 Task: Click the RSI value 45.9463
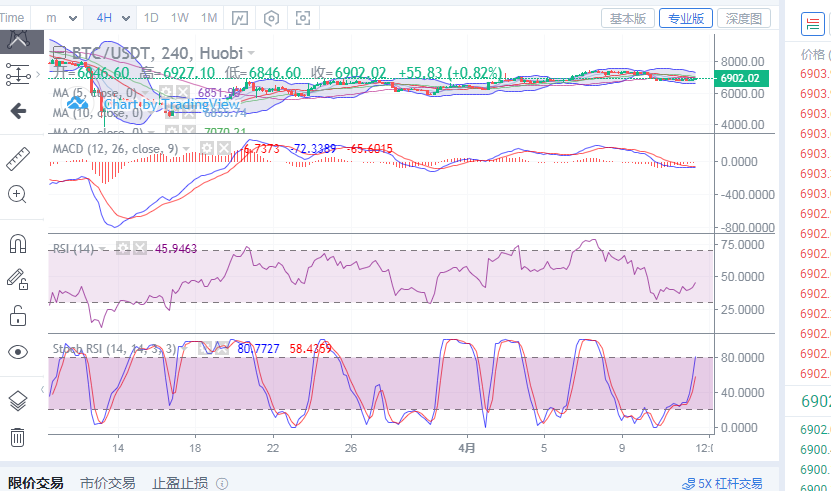tap(176, 249)
